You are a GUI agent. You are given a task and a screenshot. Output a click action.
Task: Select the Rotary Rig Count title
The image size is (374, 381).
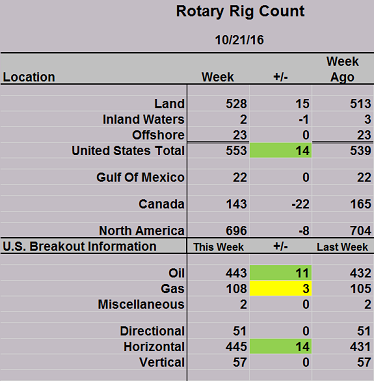click(x=240, y=12)
